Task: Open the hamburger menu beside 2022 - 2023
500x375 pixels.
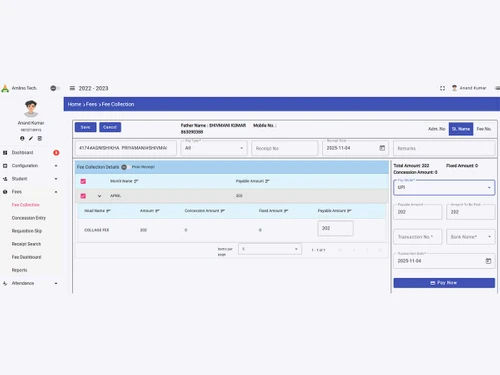Action: click(72, 88)
